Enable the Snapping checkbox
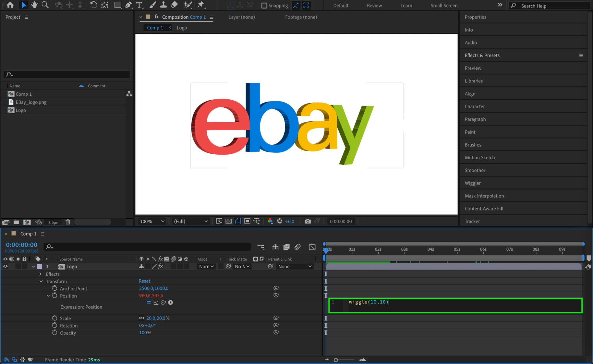 click(x=264, y=5)
